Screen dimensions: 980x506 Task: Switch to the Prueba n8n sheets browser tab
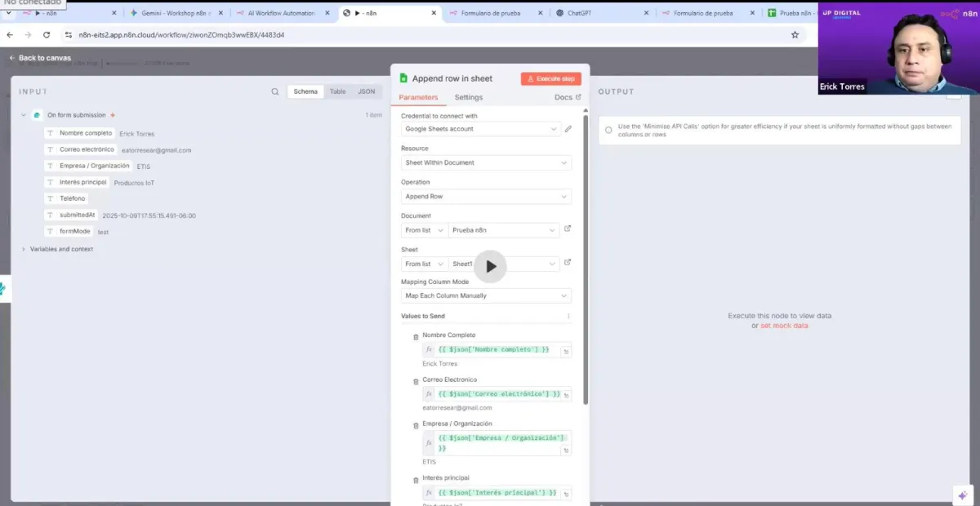791,13
